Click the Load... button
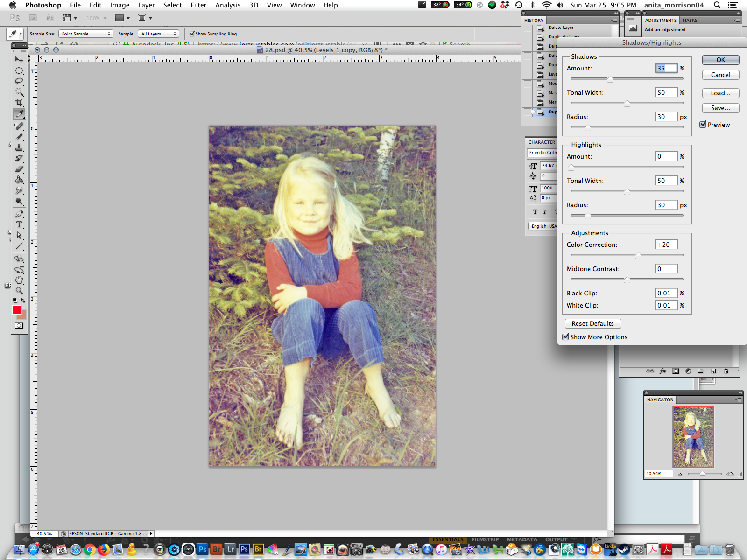Screen dimensions: 747x560 (721, 93)
